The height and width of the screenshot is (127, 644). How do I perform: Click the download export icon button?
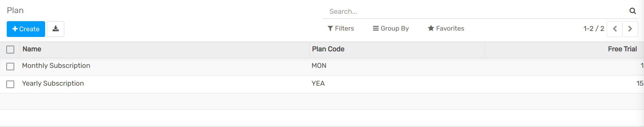coord(56,29)
